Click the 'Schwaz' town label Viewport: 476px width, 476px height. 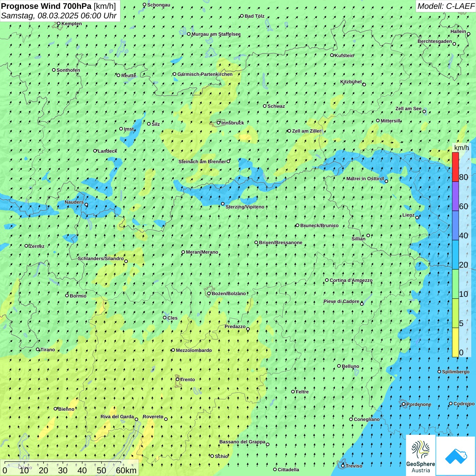tap(276, 106)
